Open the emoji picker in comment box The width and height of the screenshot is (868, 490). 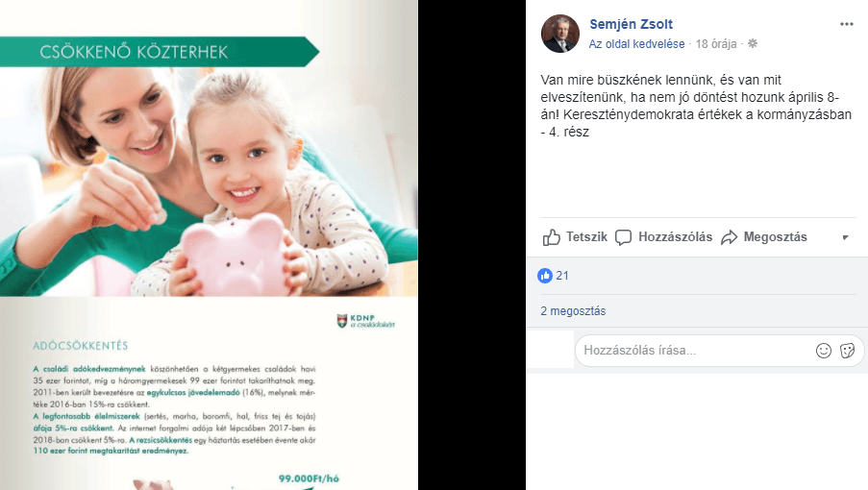[824, 350]
